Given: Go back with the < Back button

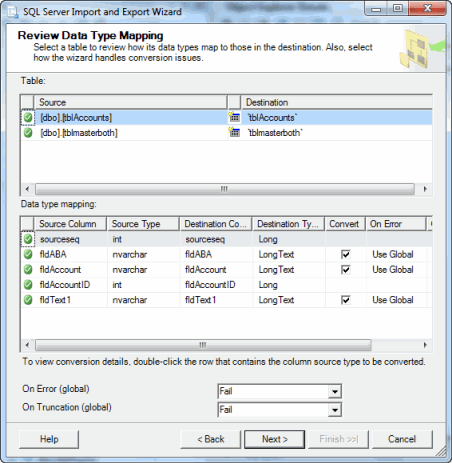Looking at the screenshot, I should tap(210, 439).
